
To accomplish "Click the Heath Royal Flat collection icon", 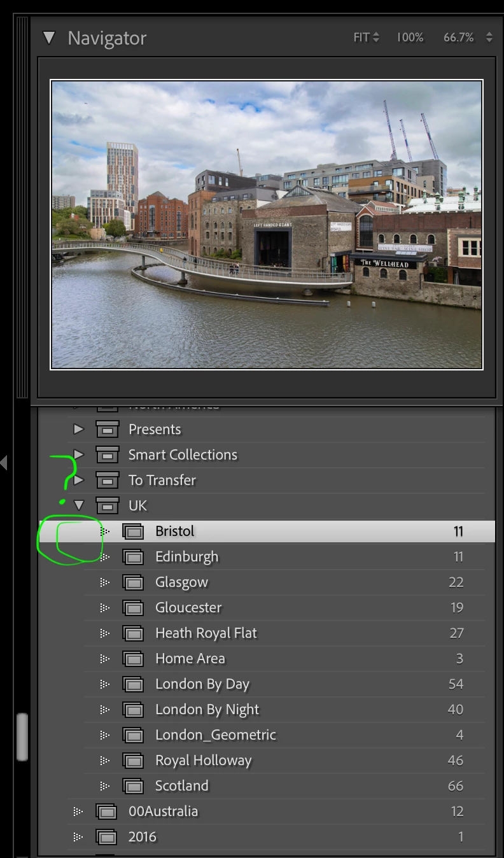I will point(133,633).
